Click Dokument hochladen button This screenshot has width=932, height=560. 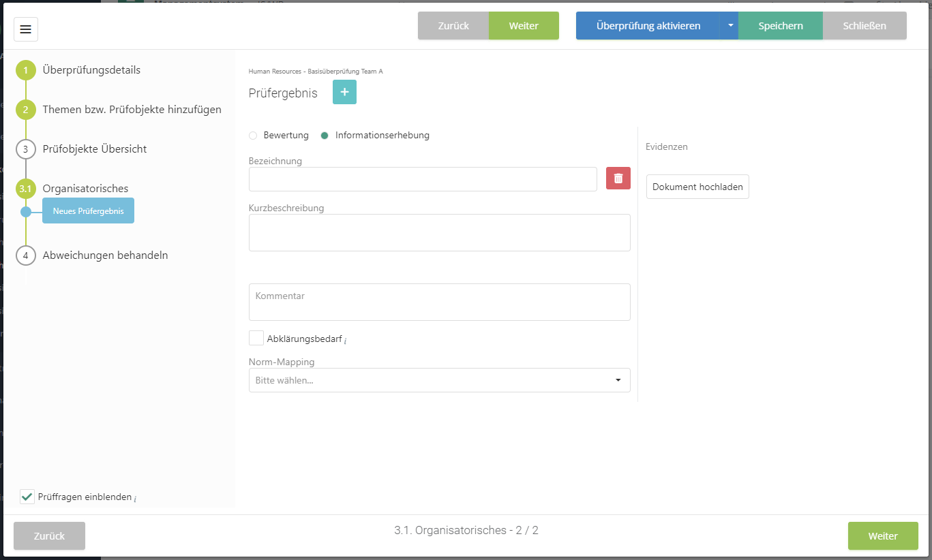(x=697, y=187)
